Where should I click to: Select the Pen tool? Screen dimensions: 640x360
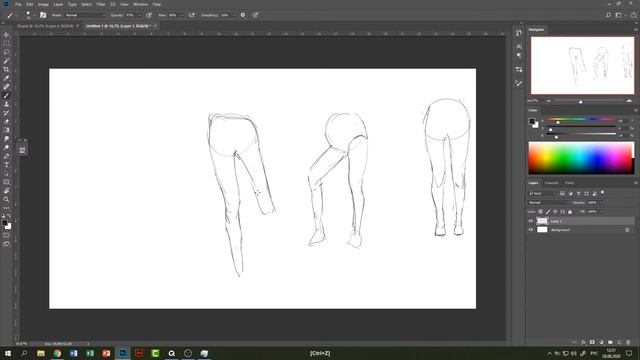pos(6,156)
